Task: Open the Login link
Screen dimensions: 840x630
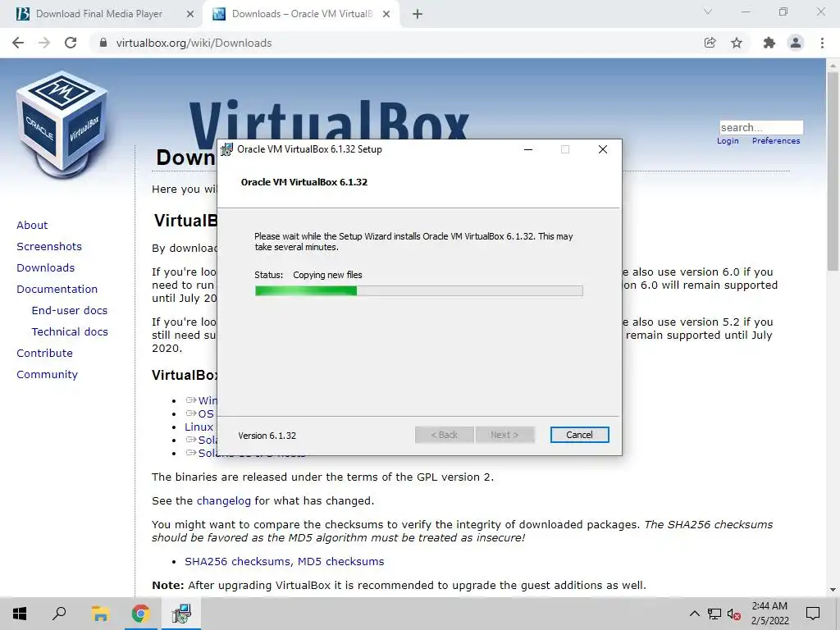Action: tap(728, 141)
